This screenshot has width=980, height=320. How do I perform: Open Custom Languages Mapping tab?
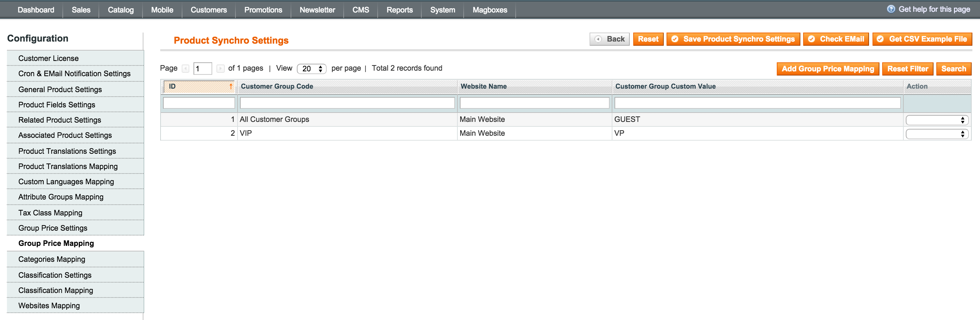75,182
